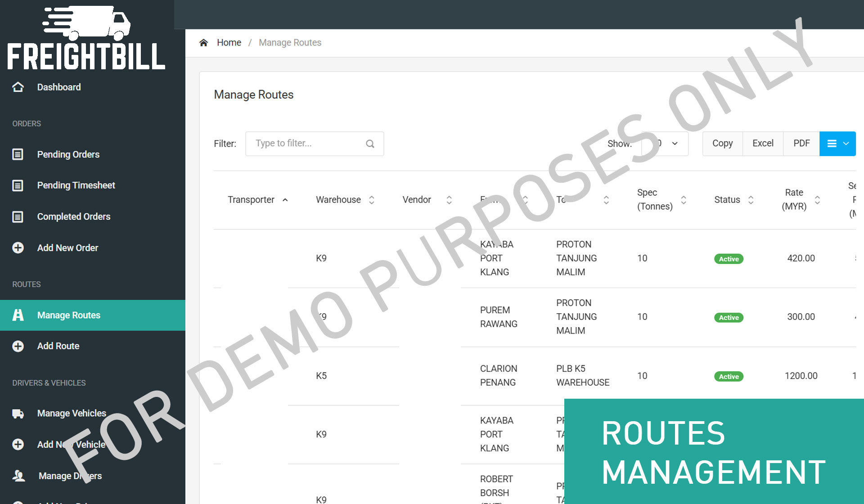The width and height of the screenshot is (864, 504).
Task: Export the table as PDF
Action: [801, 144]
